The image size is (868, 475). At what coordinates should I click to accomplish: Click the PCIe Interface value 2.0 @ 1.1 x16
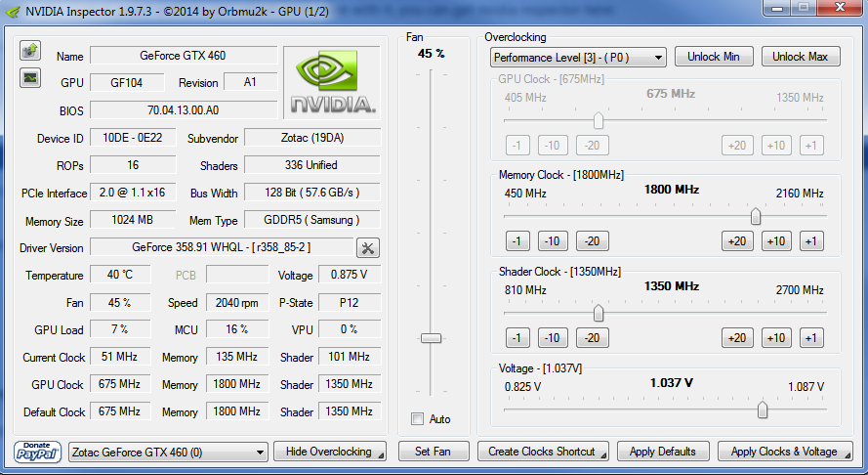click(x=133, y=193)
